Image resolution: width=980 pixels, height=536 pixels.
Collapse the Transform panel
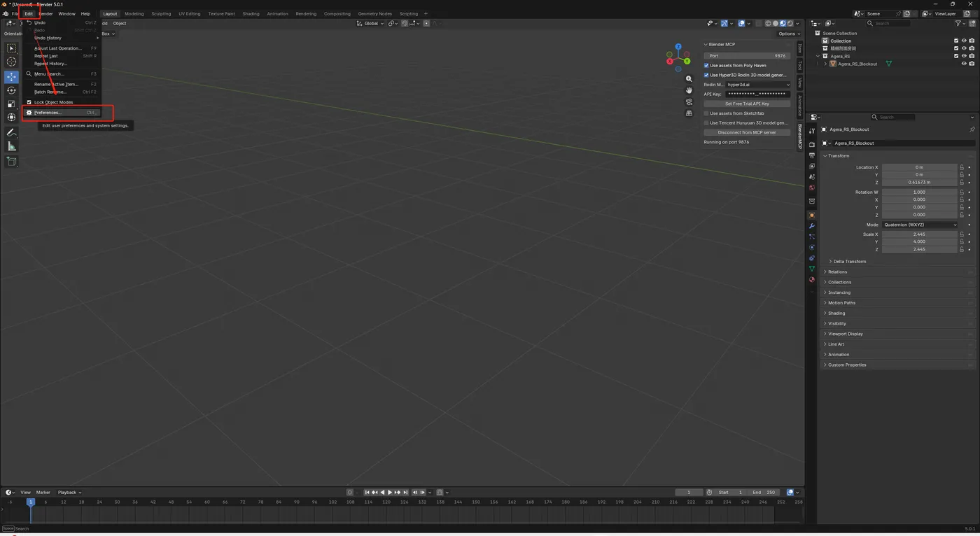point(839,155)
